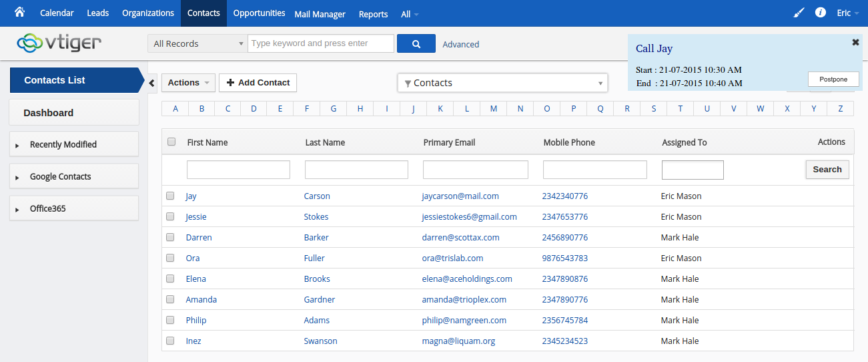Open the Contacts filter dropdown
The height and width of the screenshot is (362, 868).
tap(502, 83)
